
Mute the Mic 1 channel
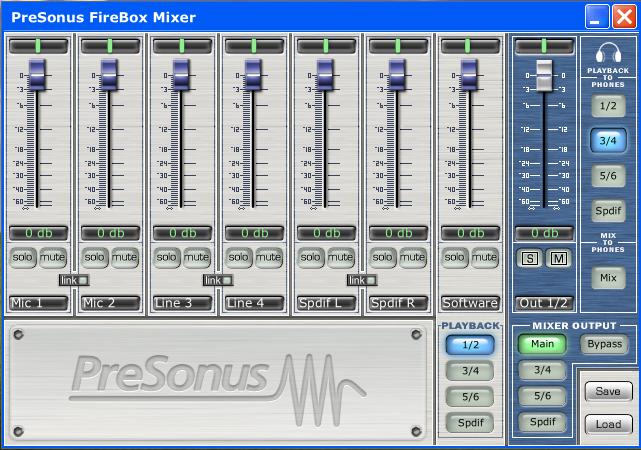pyautogui.click(x=53, y=257)
